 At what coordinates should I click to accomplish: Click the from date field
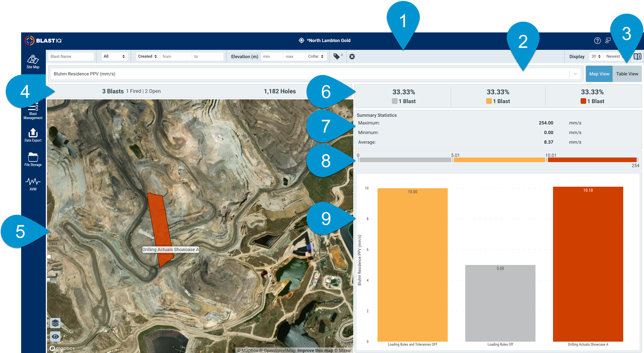point(176,57)
